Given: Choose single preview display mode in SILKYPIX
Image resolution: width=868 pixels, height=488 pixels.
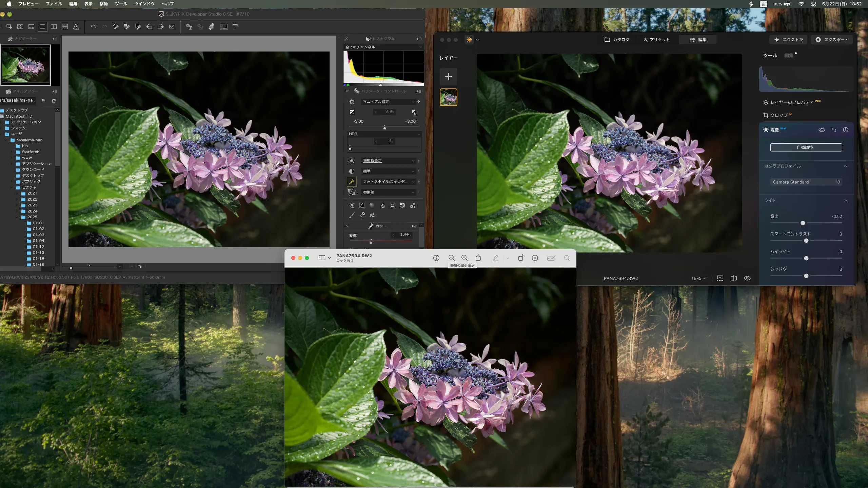Looking at the screenshot, I should tap(42, 26).
